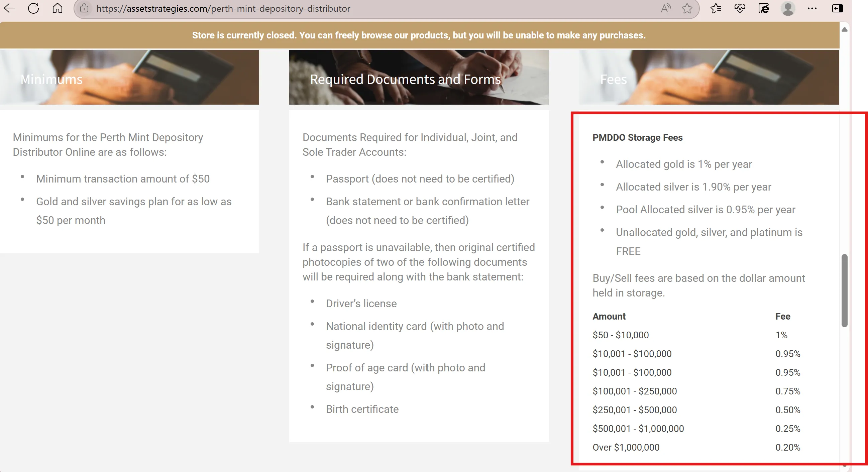
Task: Click the National identity card bullet
Action: (415, 336)
